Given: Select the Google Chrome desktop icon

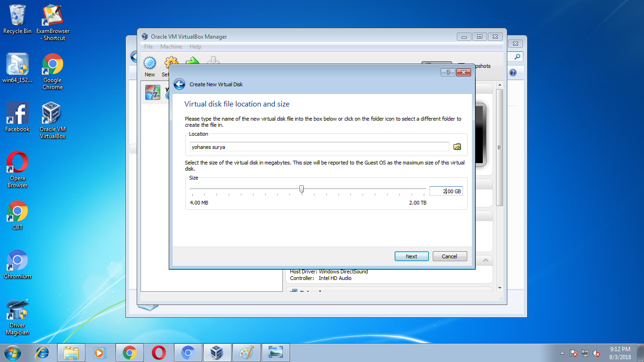Looking at the screenshot, I should point(52,72).
